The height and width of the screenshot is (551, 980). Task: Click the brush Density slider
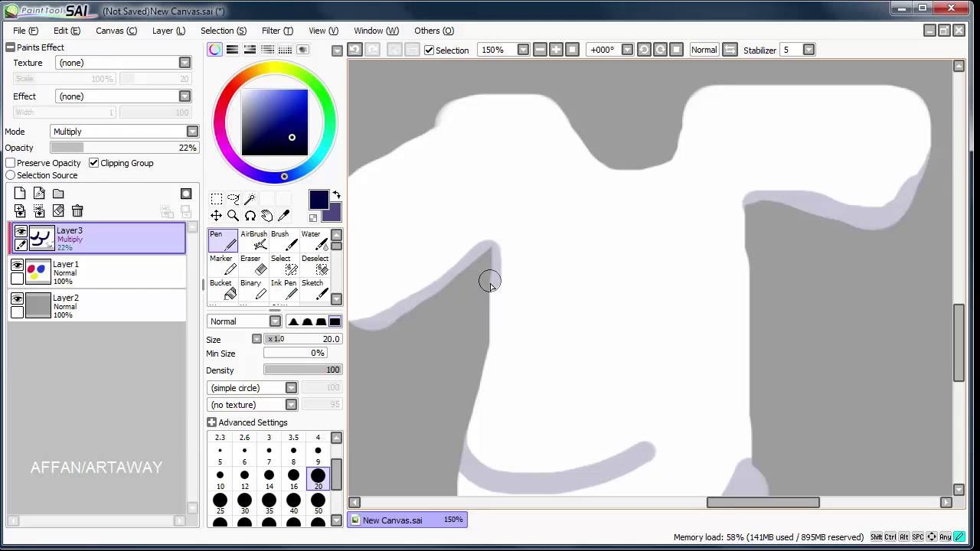click(x=302, y=370)
